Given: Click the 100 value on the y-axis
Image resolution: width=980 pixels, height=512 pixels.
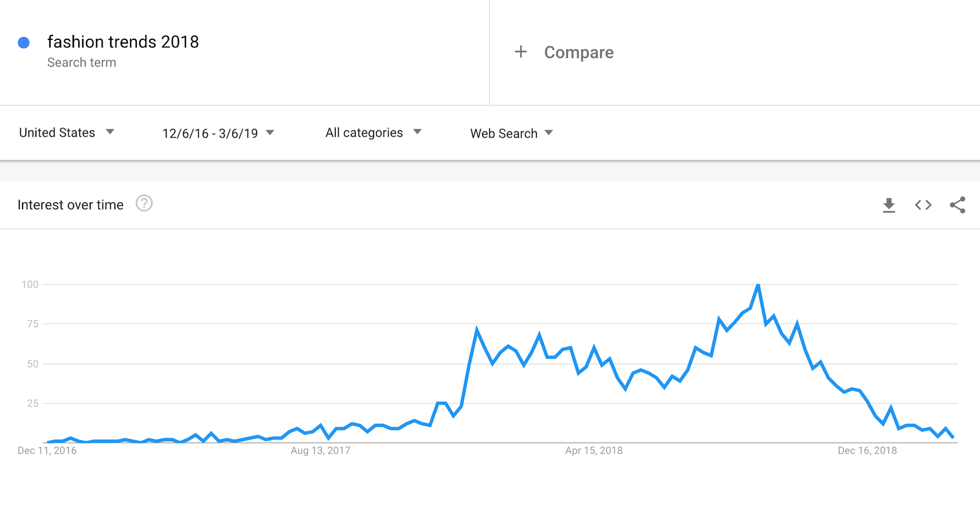Looking at the screenshot, I should click(30, 285).
